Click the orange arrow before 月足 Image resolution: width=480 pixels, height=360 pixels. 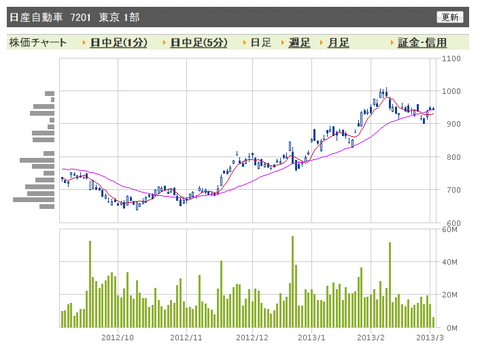tap(322, 43)
